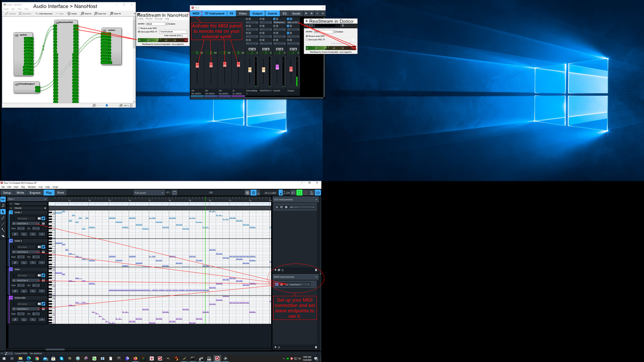
Task: Collapse the Violin 1 track
Action: pos(11,212)
